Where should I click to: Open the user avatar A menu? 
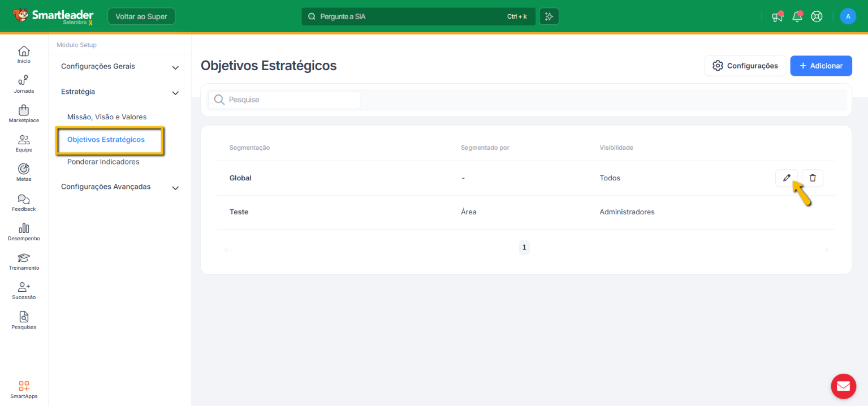[x=848, y=16]
